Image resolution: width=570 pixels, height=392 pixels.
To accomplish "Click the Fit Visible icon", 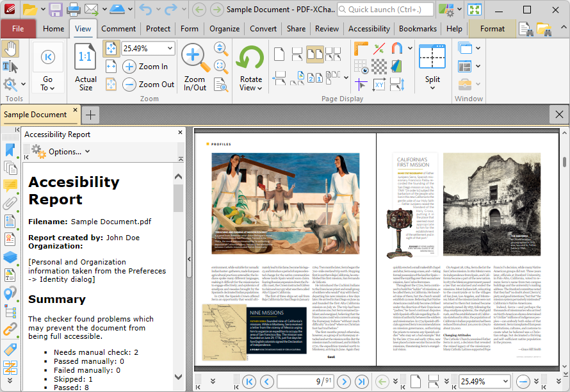I will [111, 85].
